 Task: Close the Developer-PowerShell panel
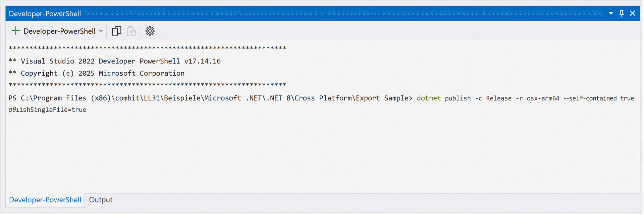pos(633,13)
